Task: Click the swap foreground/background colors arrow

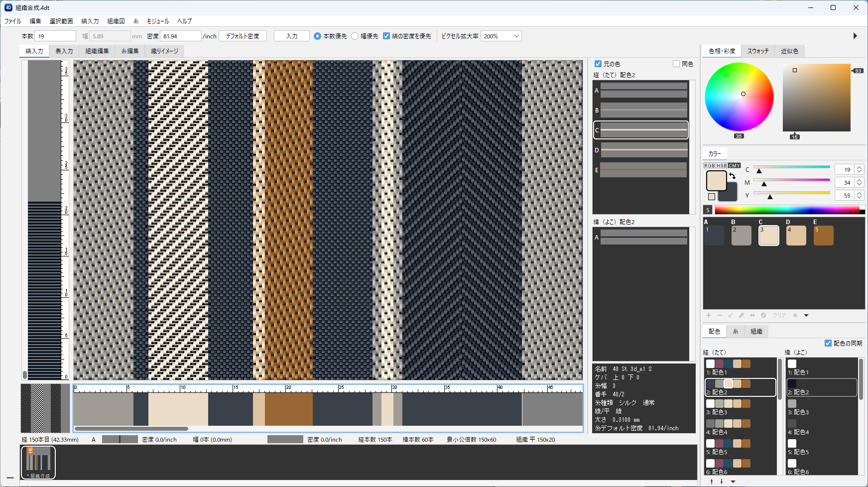Action: (733, 176)
